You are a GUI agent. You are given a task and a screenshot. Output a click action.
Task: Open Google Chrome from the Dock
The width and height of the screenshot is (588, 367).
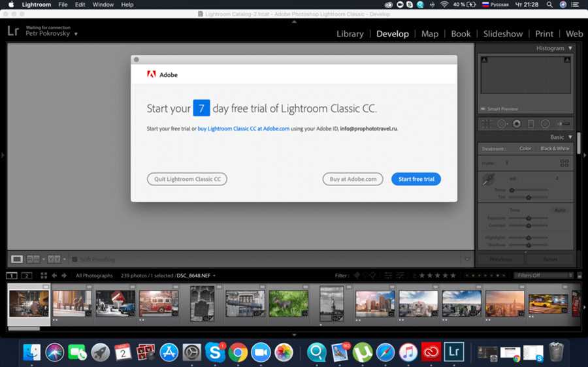[238, 352]
